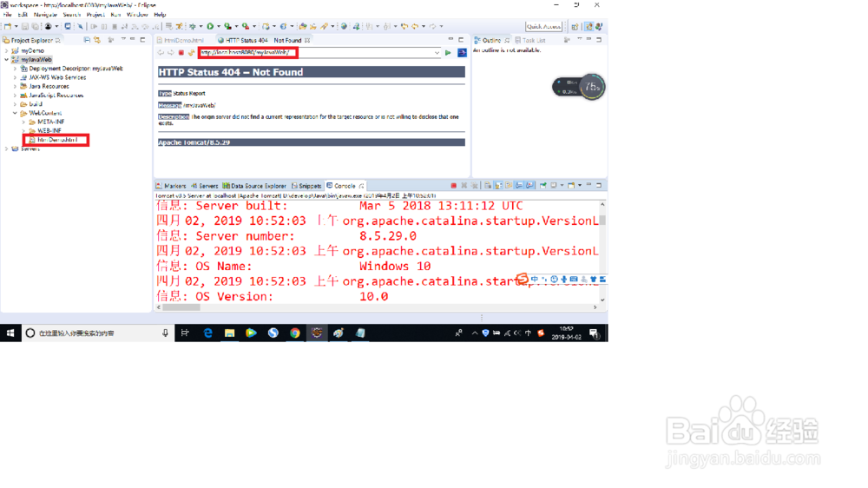Click the New wizard toolbar icon
The height and width of the screenshot is (488, 868).
[7, 26]
